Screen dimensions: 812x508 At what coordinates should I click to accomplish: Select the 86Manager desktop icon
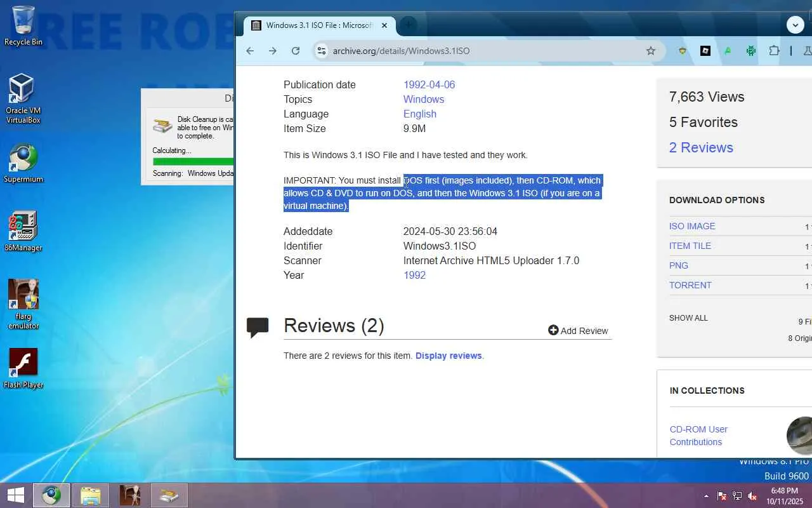pyautogui.click(x=23, y=231)
